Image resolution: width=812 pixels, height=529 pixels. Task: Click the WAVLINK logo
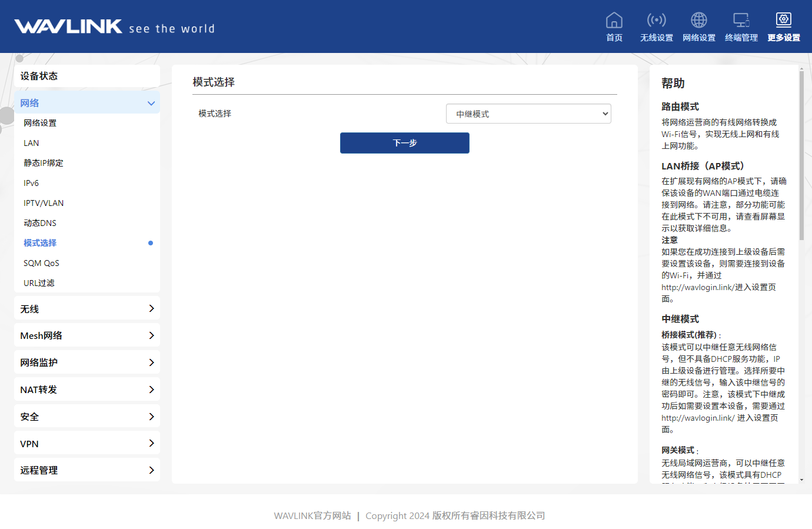(x=68, y=26)
